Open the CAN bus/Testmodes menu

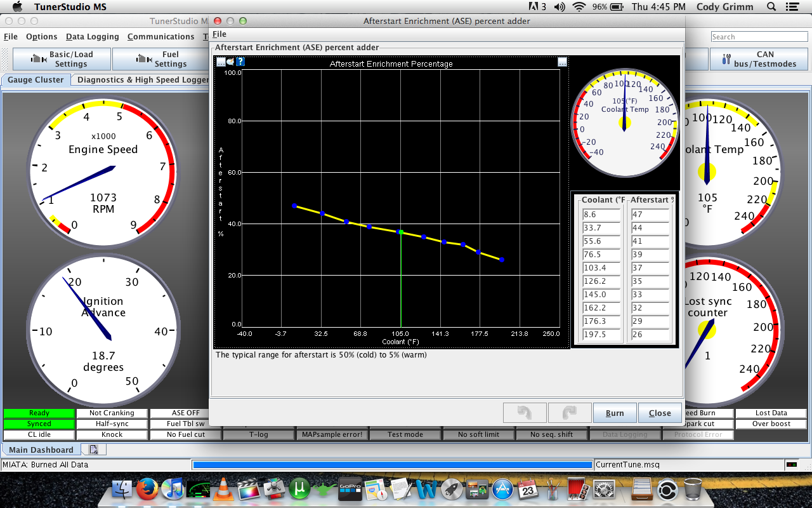(756, 59)
